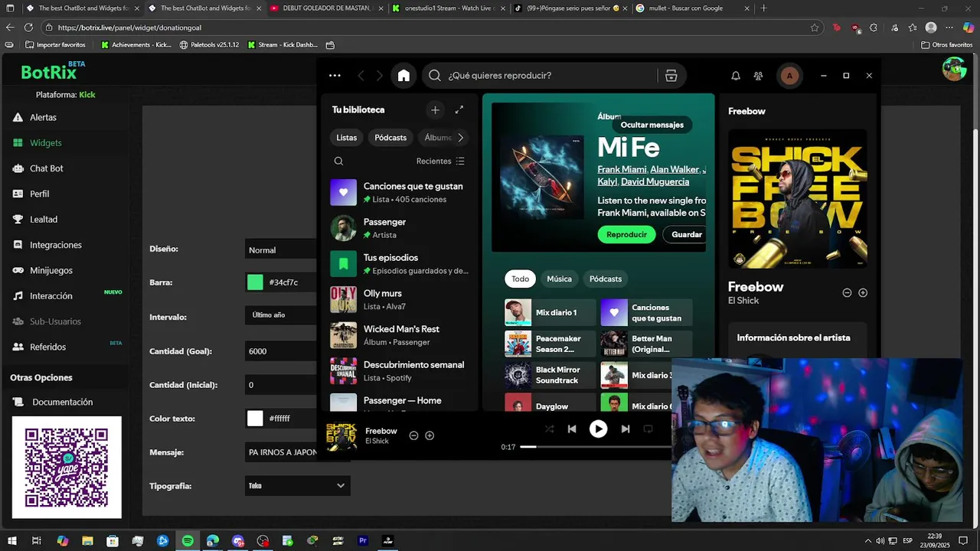Open Lealtad in BotRix sidebar

pyautogui.click(x=43, y=219)
